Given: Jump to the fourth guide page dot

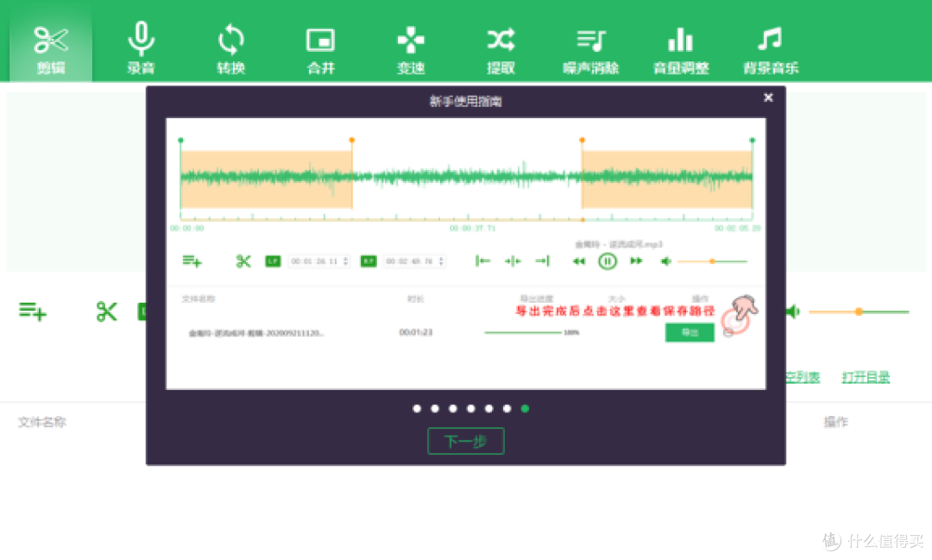Looking at the screenshot, I should [471, 408].
